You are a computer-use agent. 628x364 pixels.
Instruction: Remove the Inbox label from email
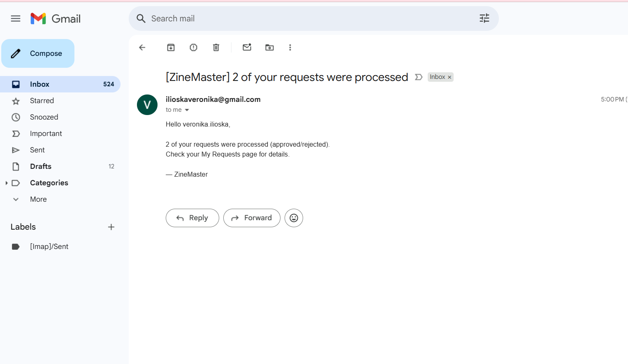450,77
